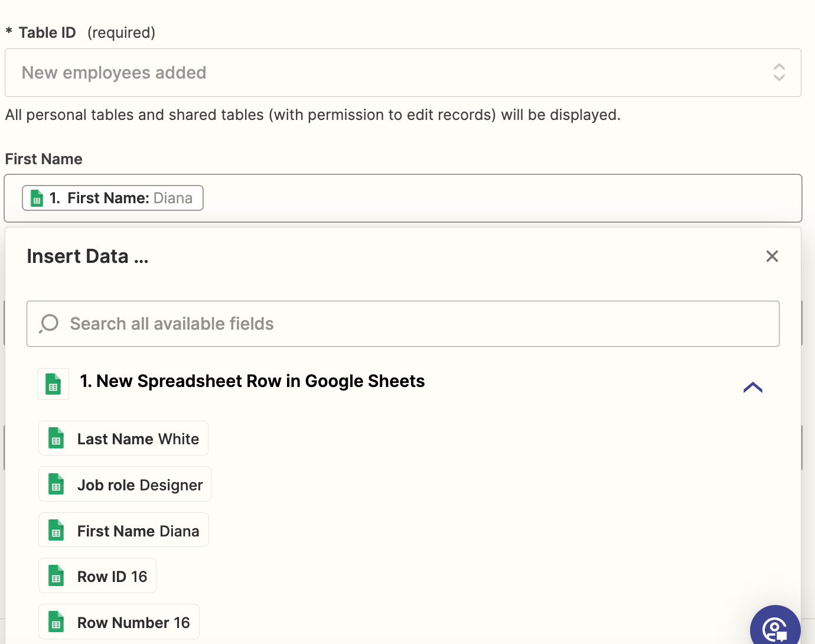Click the Sheets icon inside the mapped Diana pill
Viewport: 815px width, 644px height.
37,199
